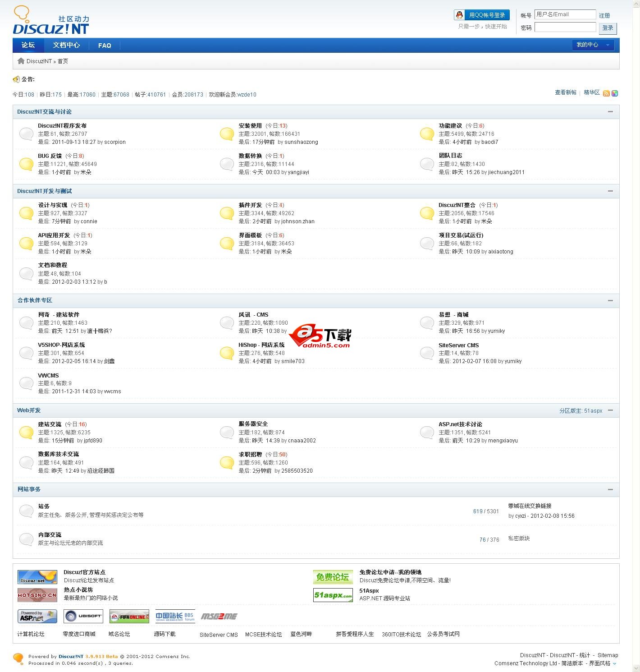Click the FIFA Online partner banner
The width and height of the screenshot is (640, 672).
click(x=129, y=616)
